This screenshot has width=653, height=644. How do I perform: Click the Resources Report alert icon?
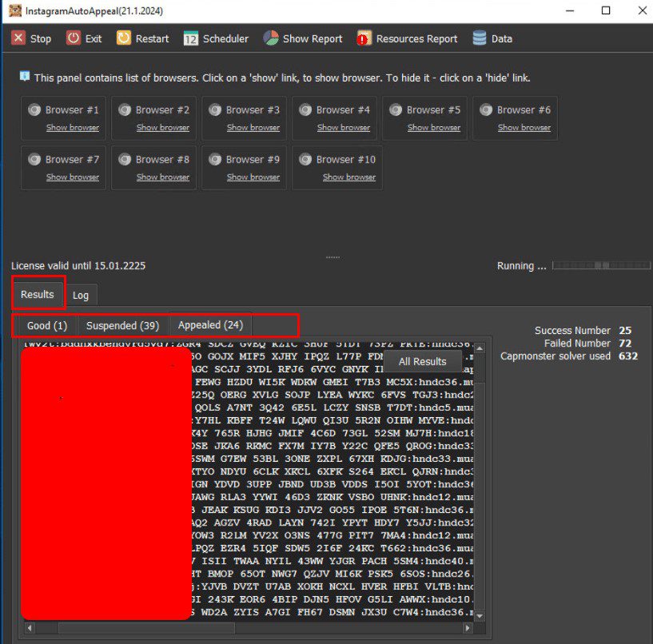coord(364,38)
